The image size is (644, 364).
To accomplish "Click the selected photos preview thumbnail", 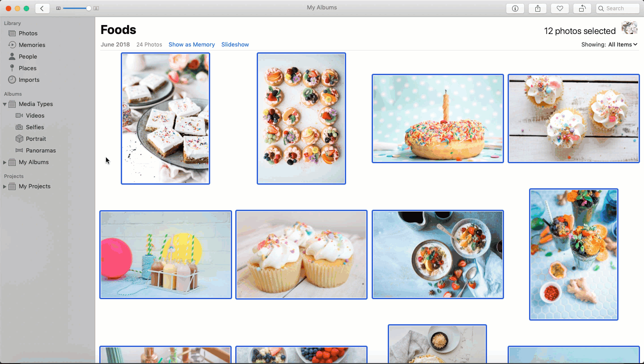I will point(629,28).
